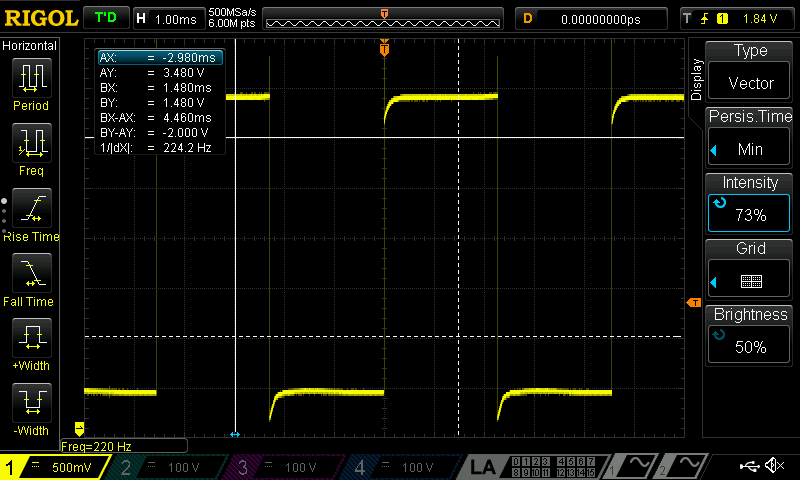Click the horizontal timebase 1.00ms field
Screen dimensions: 800x480
[168, 19]
